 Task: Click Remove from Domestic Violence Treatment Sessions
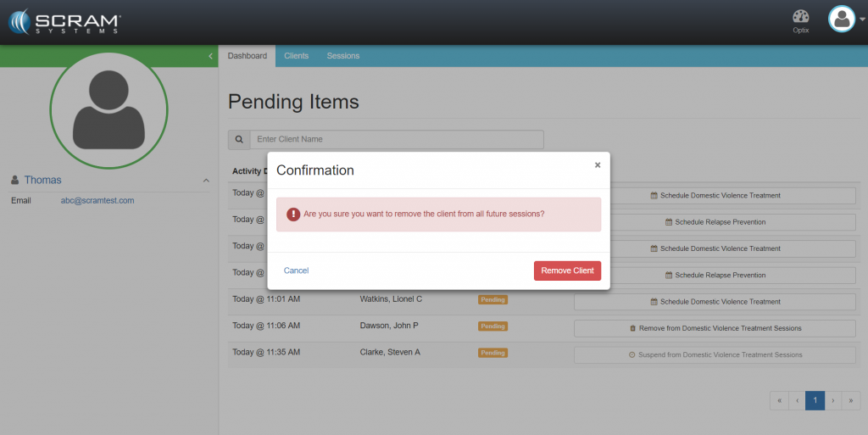[715, 328]
